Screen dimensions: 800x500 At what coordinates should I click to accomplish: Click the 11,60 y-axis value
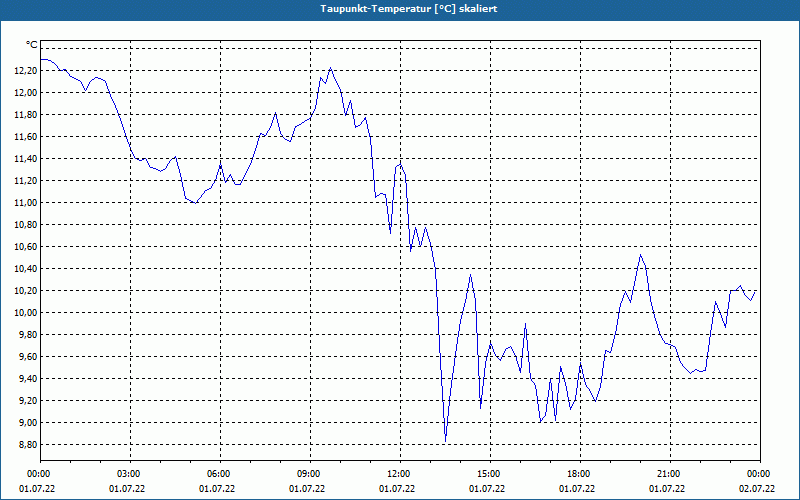(x=26, y=136)
